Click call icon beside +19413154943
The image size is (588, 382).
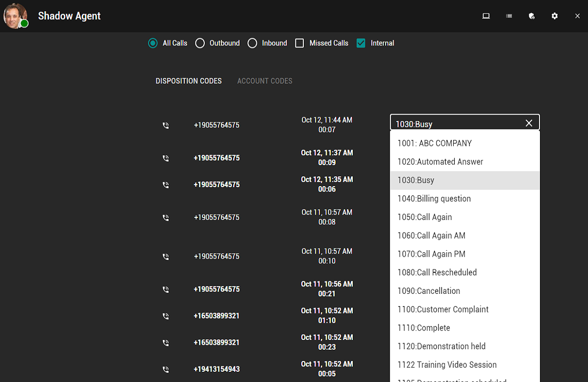[166, 369]
